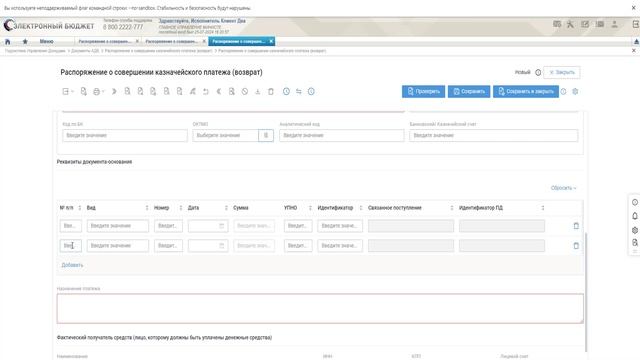
Task: Open the form actions menu icon in toolbar
Action: (67, 91)
